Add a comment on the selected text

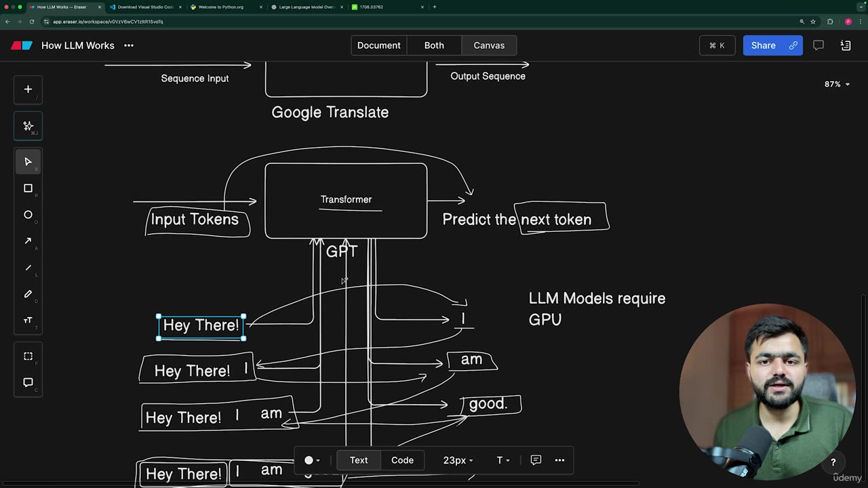point(536,460)
